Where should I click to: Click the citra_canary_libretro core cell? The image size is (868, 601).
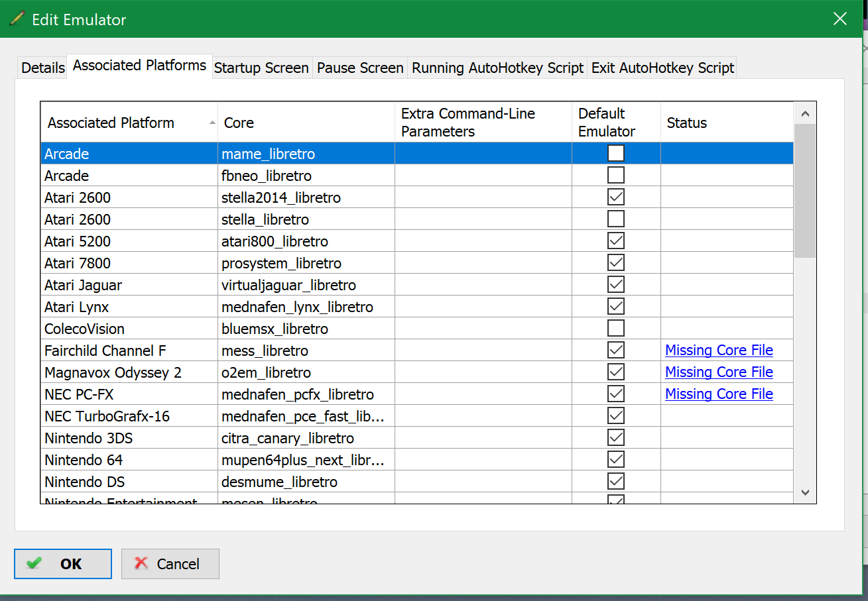tap(306, 438)
